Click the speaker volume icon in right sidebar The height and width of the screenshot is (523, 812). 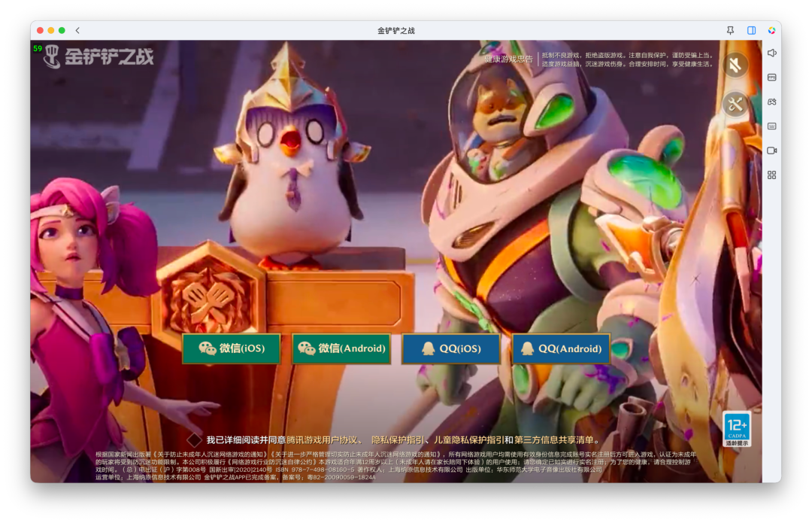[771, 53]
